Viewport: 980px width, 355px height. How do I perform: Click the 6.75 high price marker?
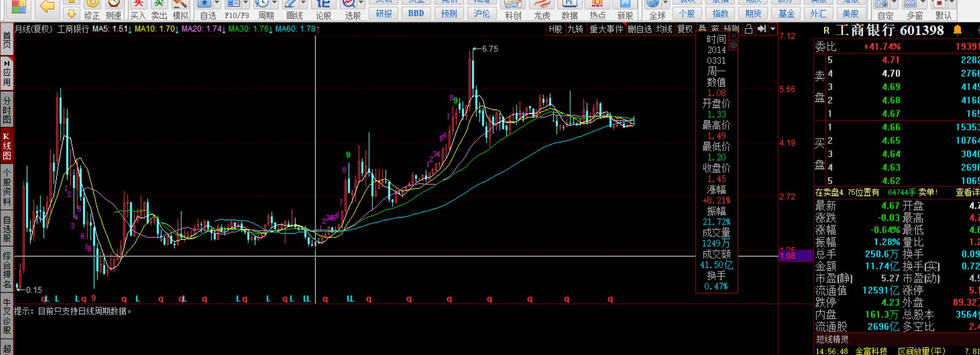click(490, 49)
